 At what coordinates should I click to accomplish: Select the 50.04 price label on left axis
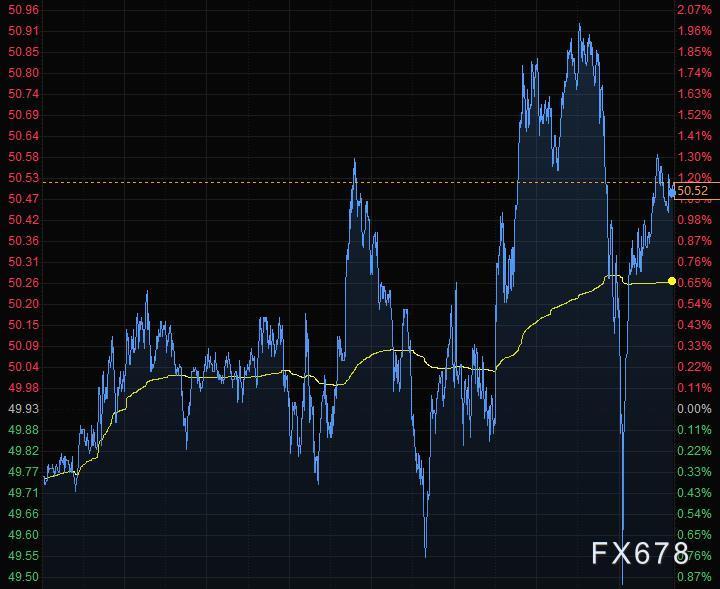23,367
